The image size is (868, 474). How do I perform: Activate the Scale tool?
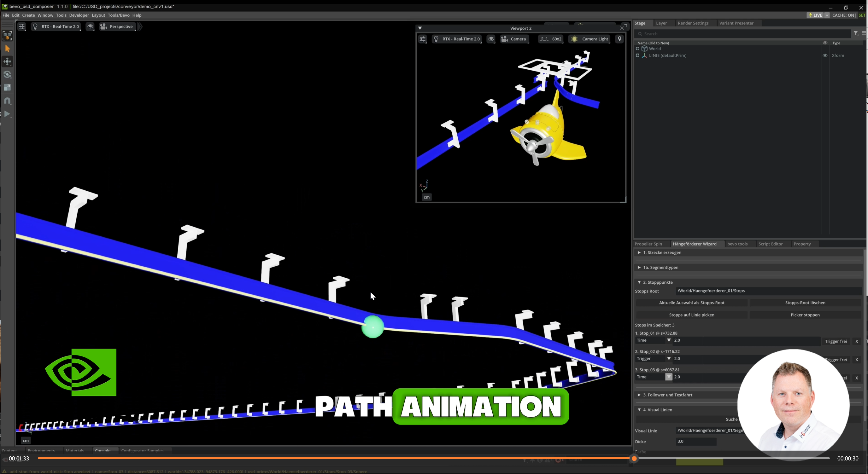7,88
